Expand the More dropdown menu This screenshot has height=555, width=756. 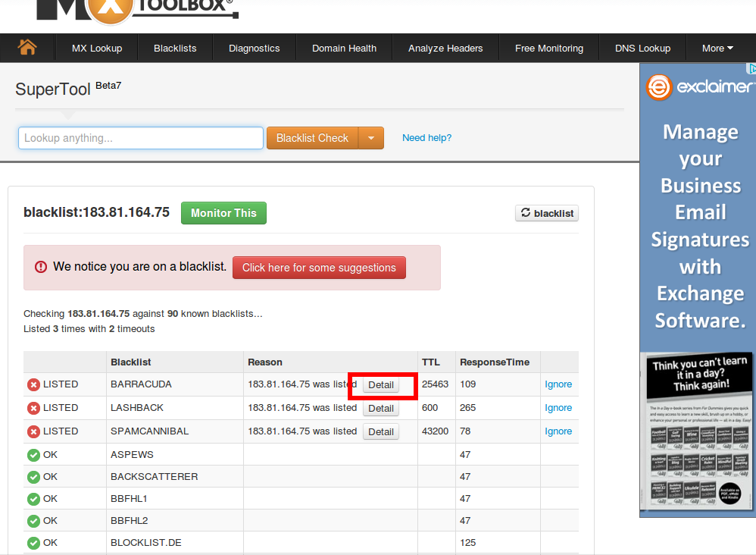click(717, 49)
